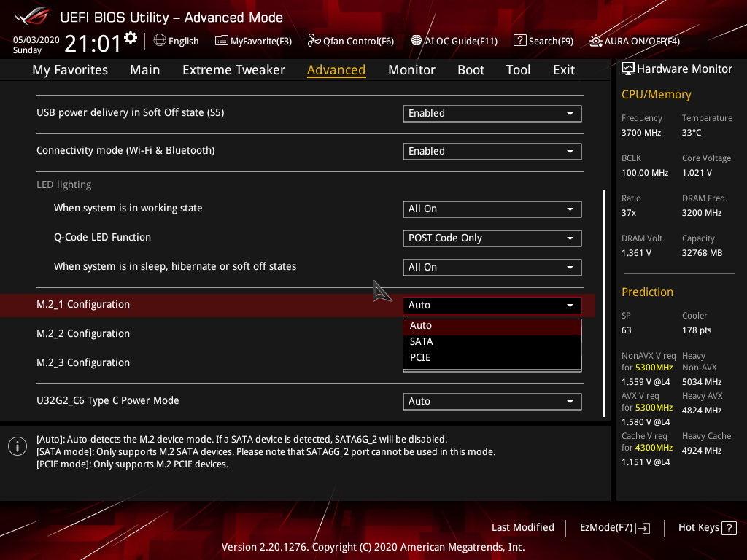Choose SATA in the M.2_1 list
The height and width of the screenshot is (560, 747).
click(492, 341)
